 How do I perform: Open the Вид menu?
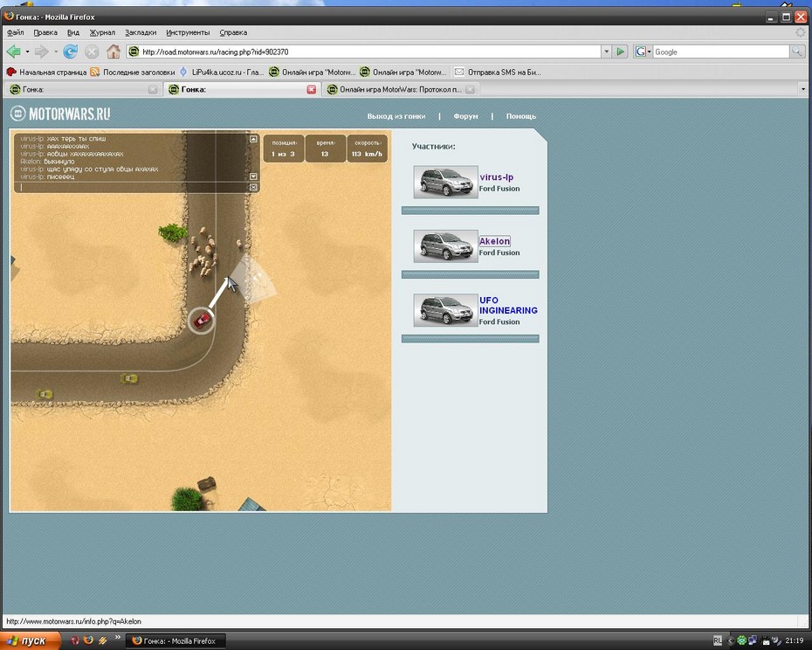pyautogui.click(x=73, y=32)
